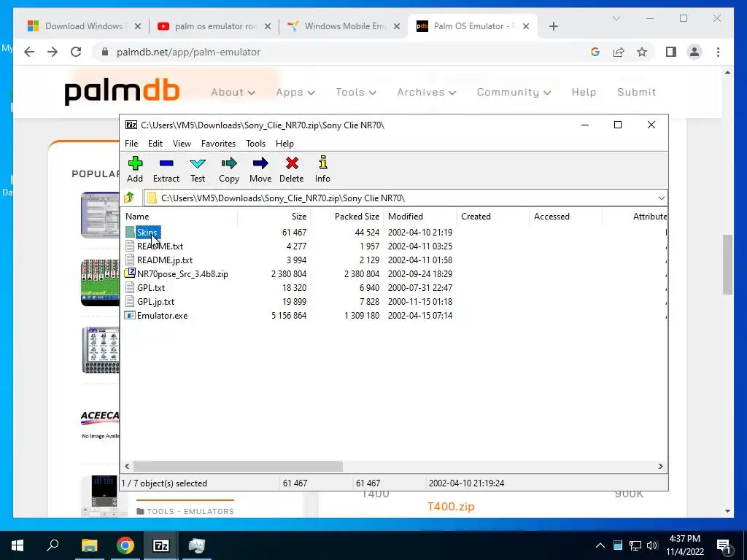Click the palmdb logo

click(122, 92)
